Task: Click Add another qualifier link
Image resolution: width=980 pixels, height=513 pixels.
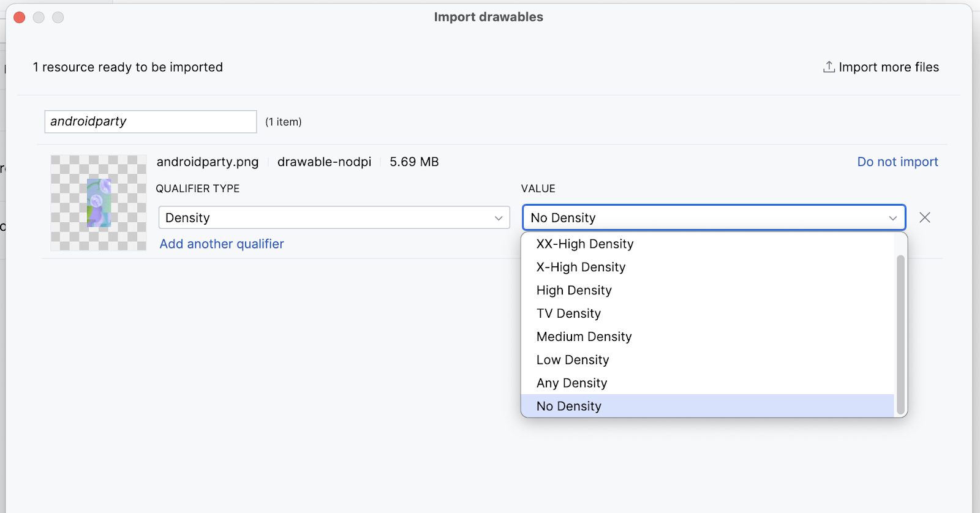Action: point(222,244)
